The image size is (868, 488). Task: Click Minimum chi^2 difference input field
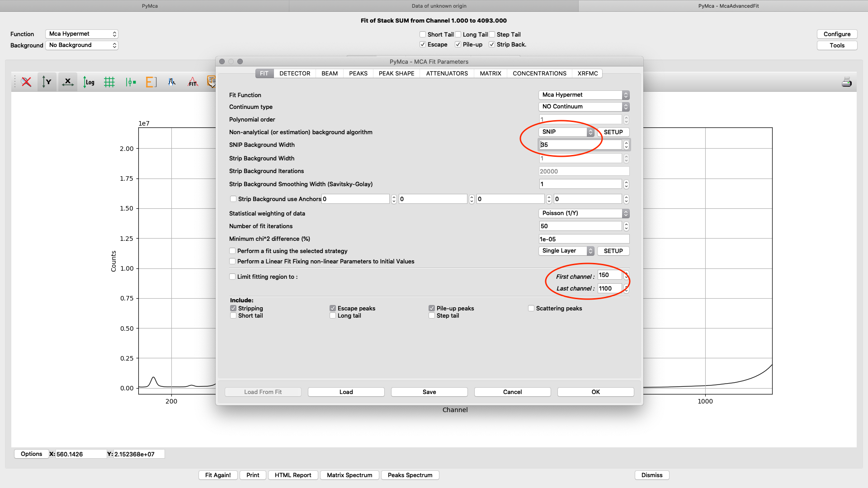click(x=584, y=239)
